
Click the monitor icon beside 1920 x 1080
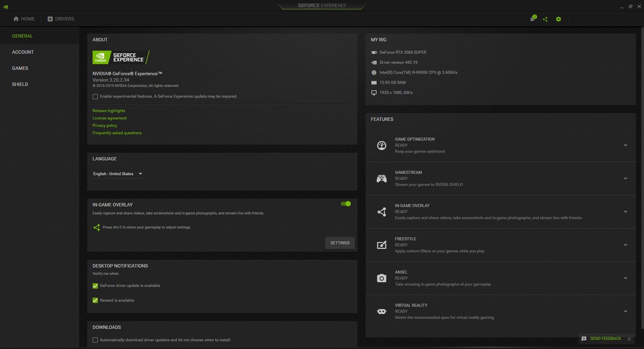[x=374, y=93]
